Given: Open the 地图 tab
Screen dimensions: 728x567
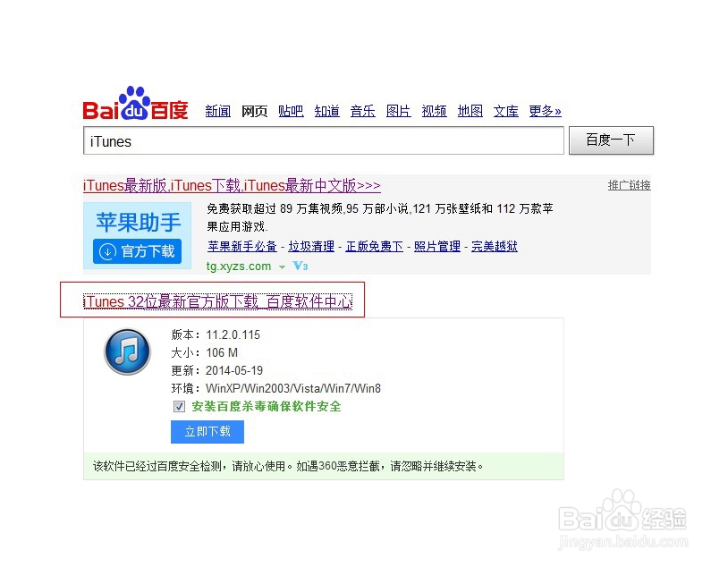Looking at the screenshot, I should click(x=470, y=111).
